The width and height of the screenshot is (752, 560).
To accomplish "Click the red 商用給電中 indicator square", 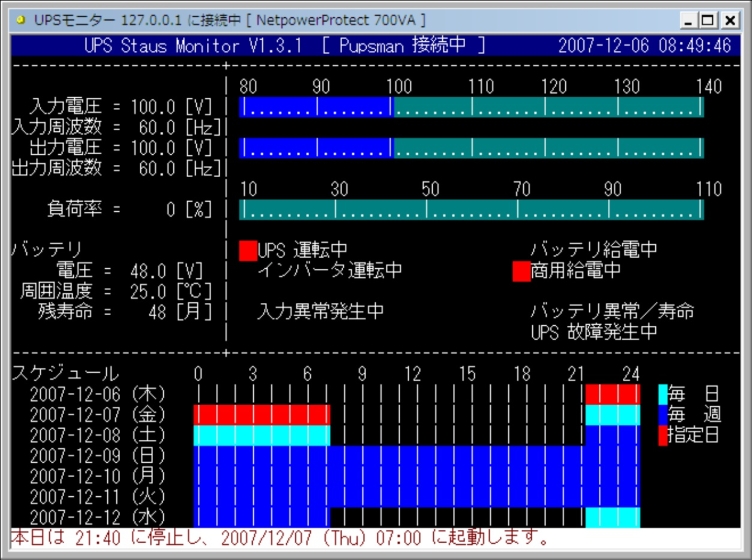I will [x=521, y=270].
